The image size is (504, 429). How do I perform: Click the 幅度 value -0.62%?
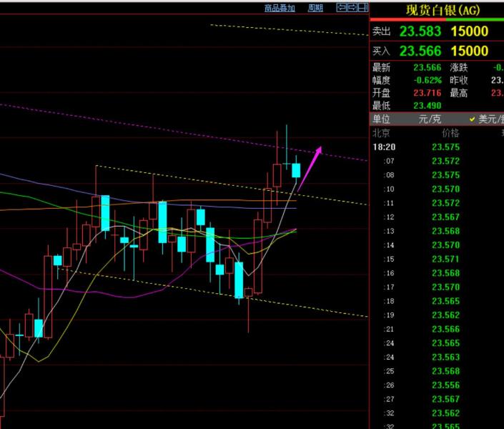pos(428,80)
